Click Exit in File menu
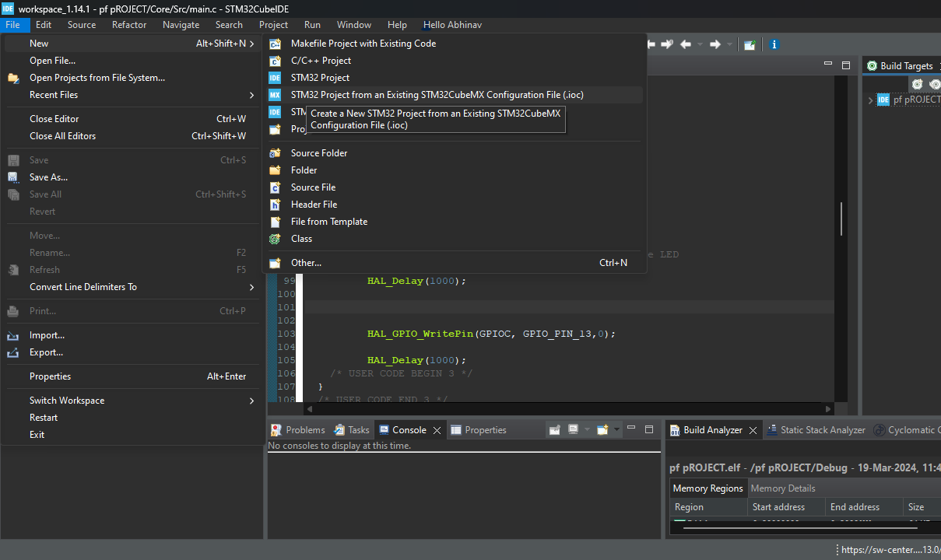941x560 pixels. coord(132,435)
